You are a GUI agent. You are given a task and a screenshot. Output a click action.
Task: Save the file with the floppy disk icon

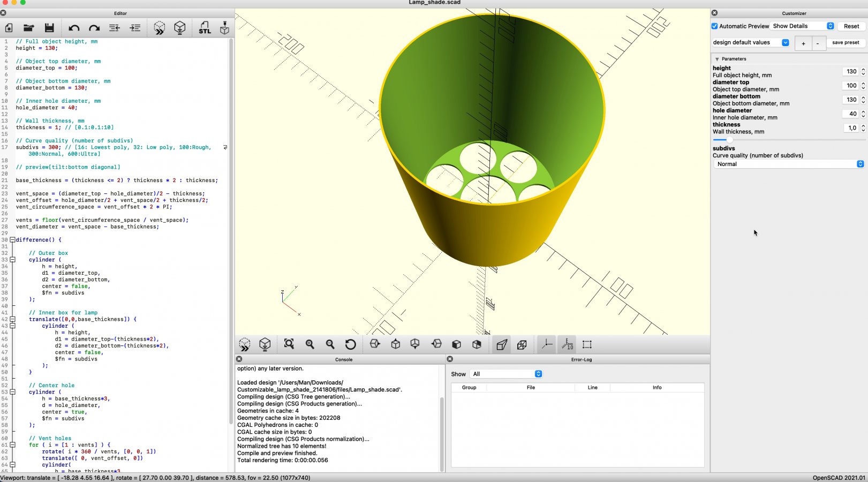tap(49, 28)
